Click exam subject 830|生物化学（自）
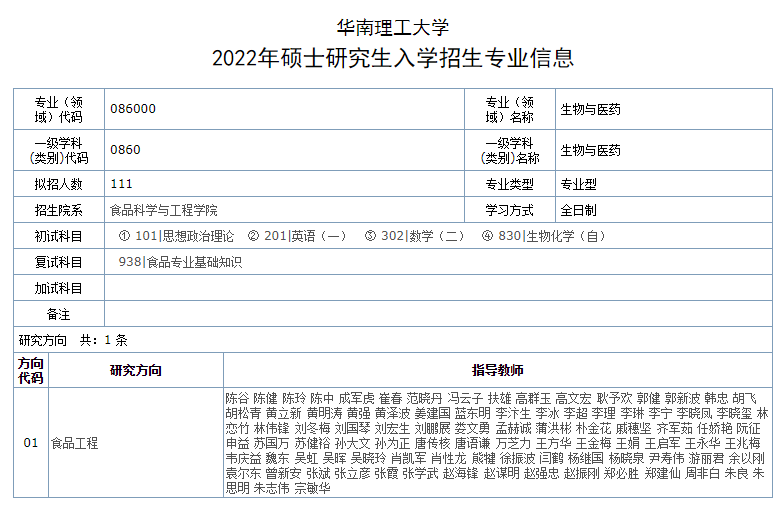784x517 pixels. tap(552, 236)
